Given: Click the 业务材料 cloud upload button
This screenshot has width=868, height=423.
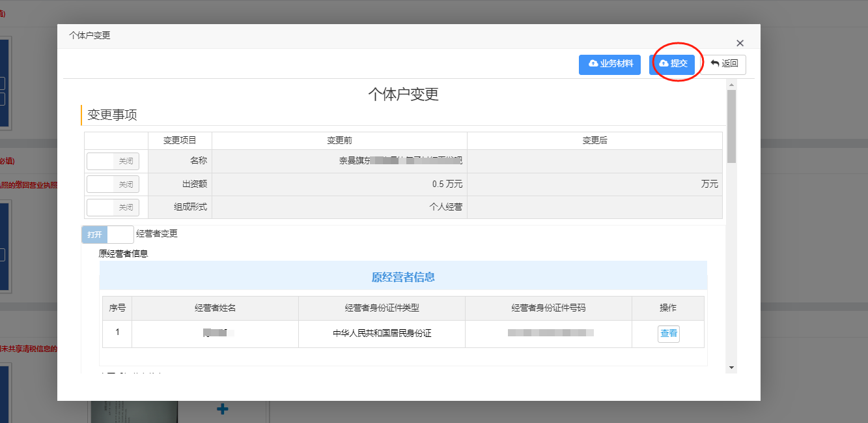Looking at the screenshot, I should click(x=609, y=64).
